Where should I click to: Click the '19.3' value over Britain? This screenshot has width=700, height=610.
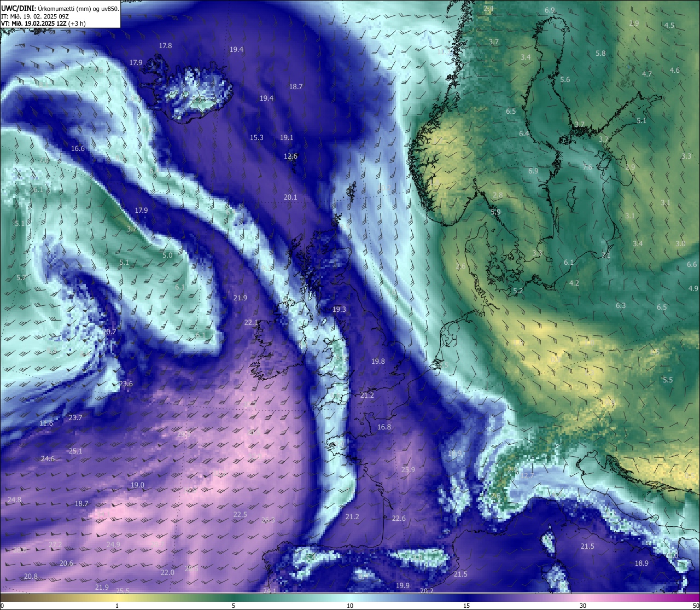[339, 310]
